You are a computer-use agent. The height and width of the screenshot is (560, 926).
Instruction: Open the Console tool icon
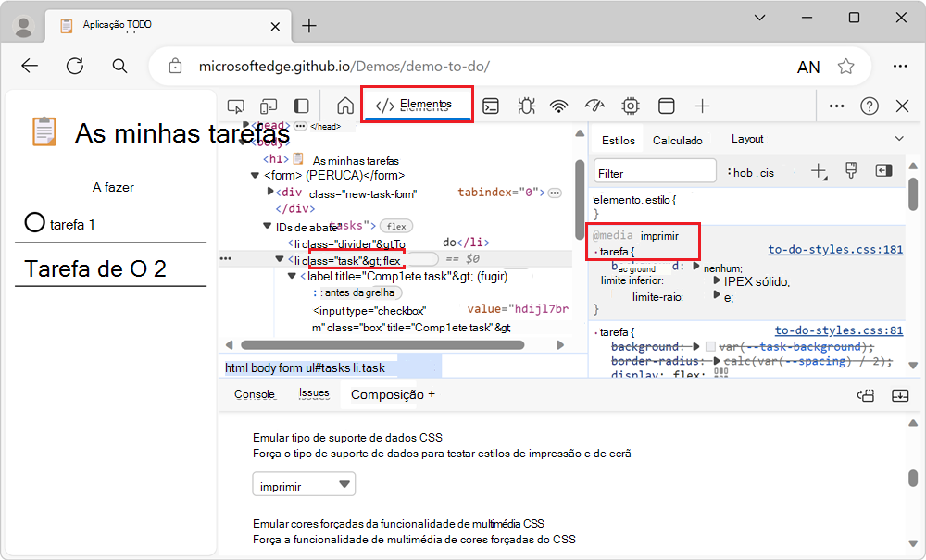(491, 106)
